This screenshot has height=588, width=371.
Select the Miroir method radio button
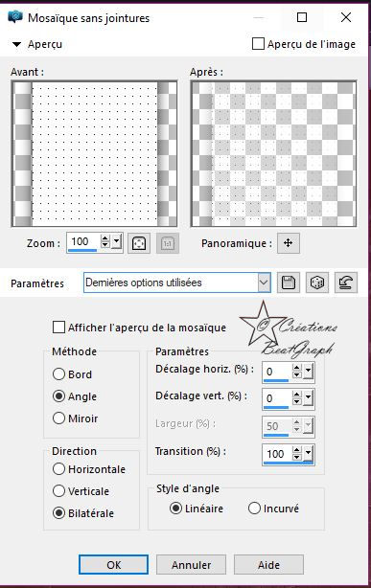pos(58,418)
